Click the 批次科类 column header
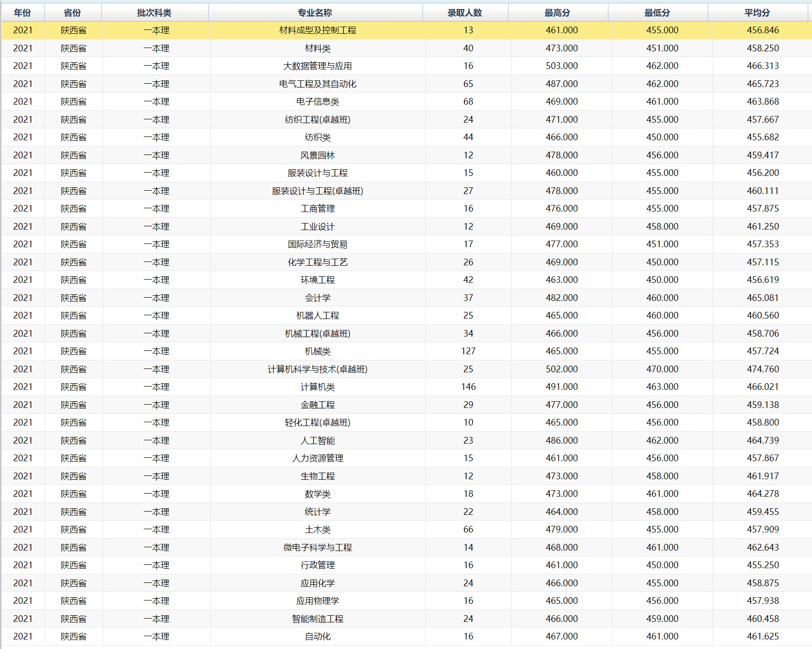Screen dimensions: 812x649 click(154, 13)
